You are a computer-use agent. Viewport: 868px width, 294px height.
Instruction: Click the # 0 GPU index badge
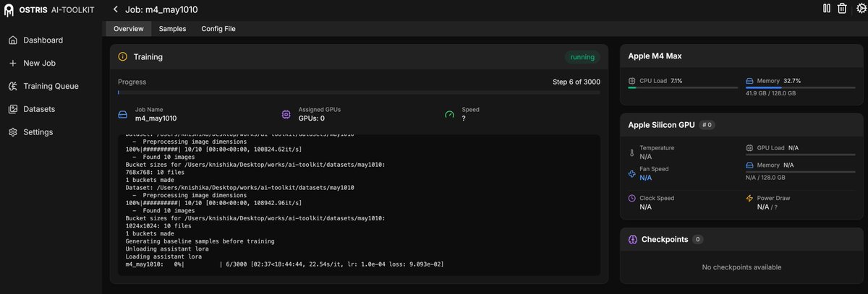click(x=707, y=125)
